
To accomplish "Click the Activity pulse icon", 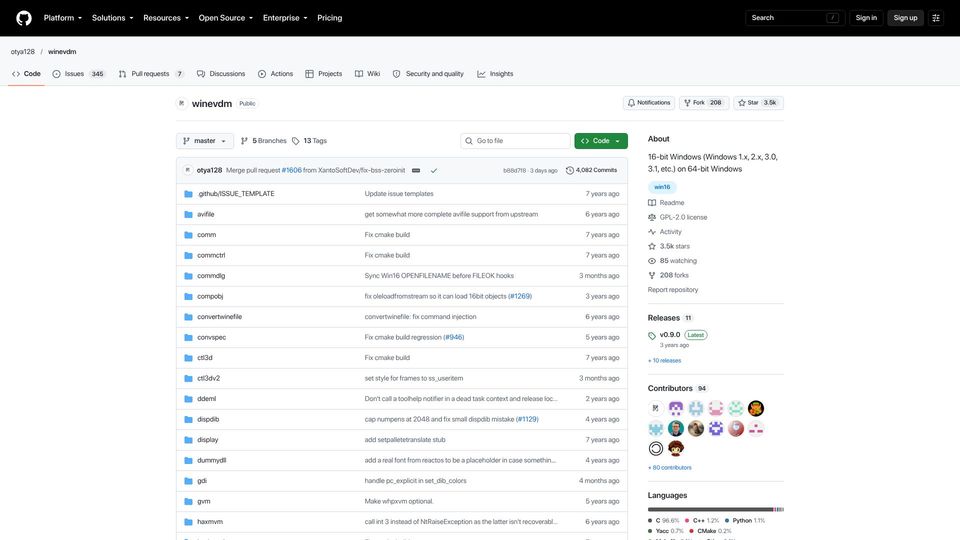I will point(652,232).
